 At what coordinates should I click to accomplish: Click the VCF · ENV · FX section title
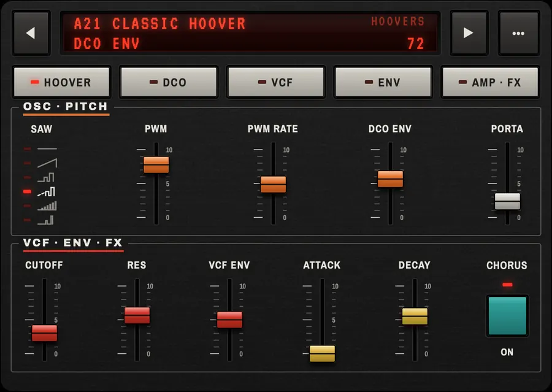point(72,242)
